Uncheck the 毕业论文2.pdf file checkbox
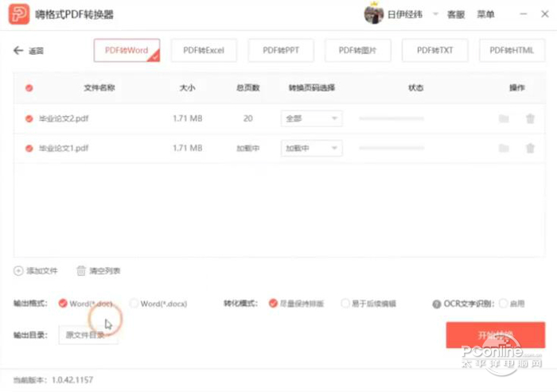 point(29,118)
